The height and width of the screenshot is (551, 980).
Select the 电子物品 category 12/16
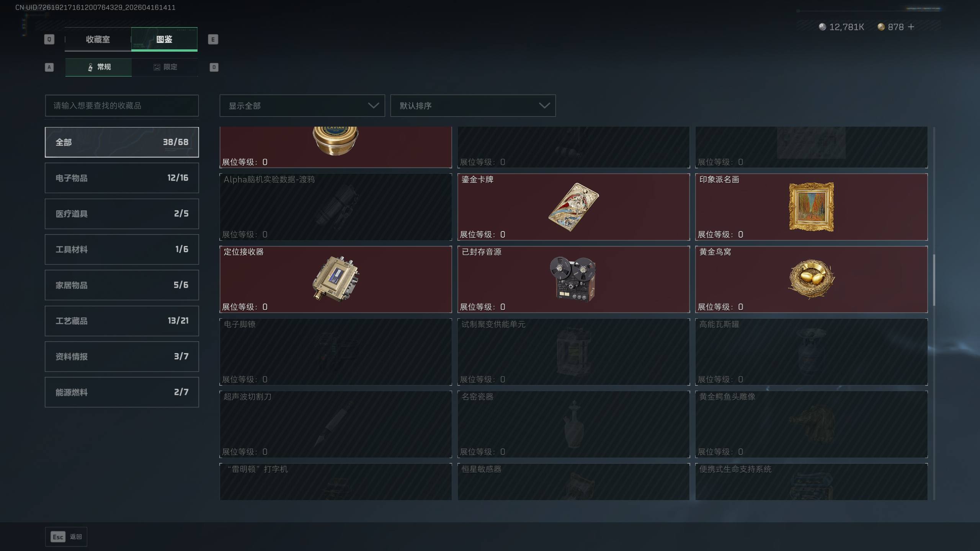tap(122, 178)
